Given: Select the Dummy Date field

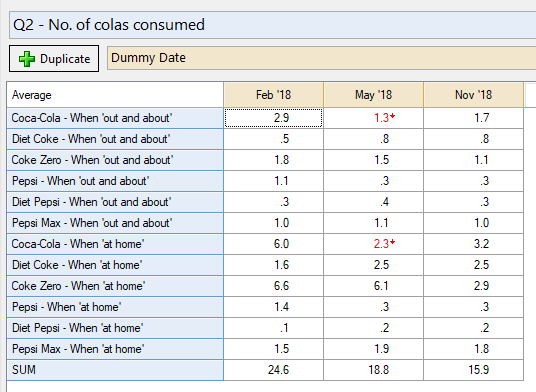Looking at the screenshot, I should (x=321, y=58).
